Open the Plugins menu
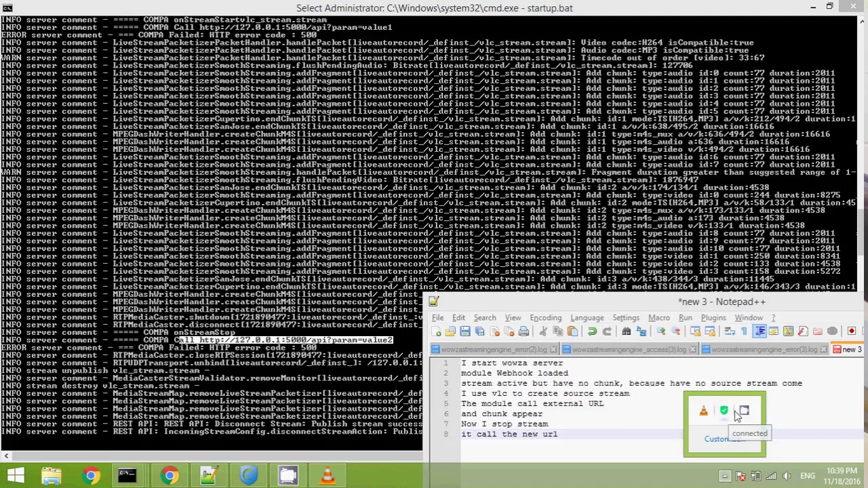 pos(713,318)
